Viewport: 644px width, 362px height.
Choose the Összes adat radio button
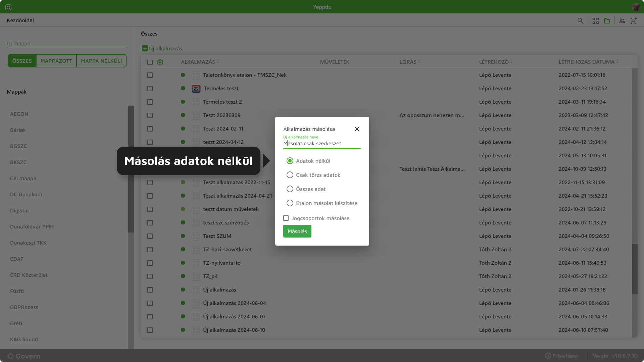(x=290, y=189)
